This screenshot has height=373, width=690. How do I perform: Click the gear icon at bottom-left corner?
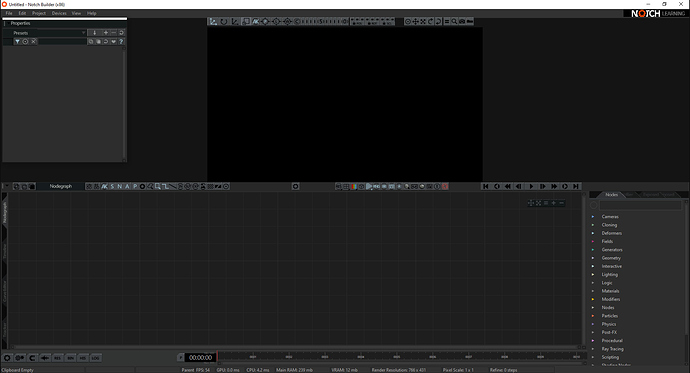click(7, 358)
